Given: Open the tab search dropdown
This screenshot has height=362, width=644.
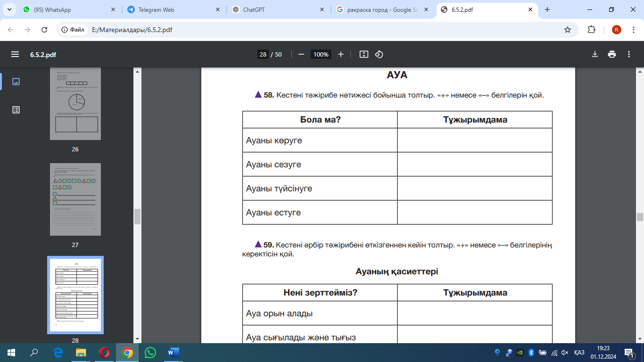Looking at the screenshot, I should [9, 9].
